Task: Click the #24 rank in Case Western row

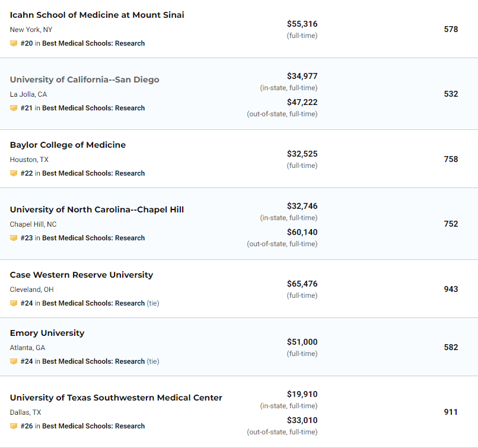Action: (27, 303)
